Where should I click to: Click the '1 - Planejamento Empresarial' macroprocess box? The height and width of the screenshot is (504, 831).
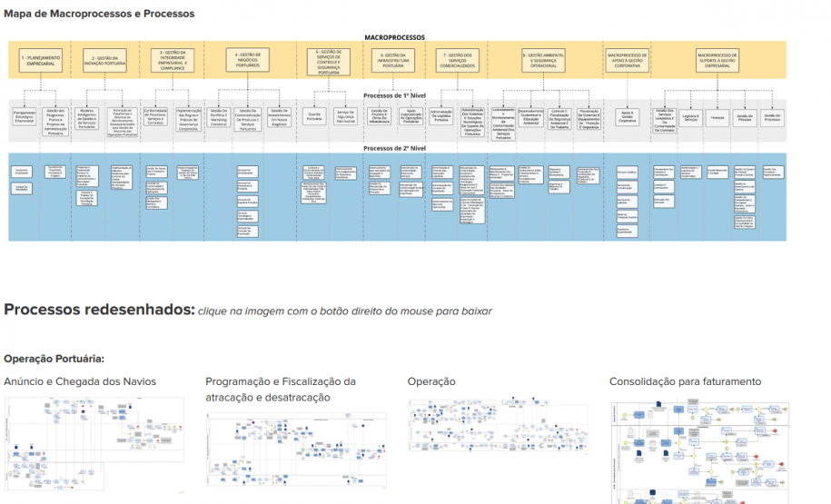click(x=42, y=60)
